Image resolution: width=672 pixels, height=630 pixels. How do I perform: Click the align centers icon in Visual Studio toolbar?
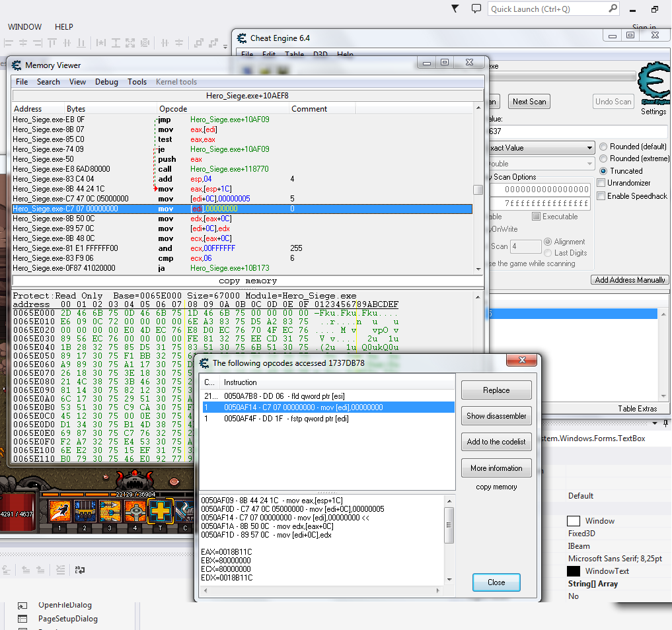pyautogui.click(x=22, y=43)
